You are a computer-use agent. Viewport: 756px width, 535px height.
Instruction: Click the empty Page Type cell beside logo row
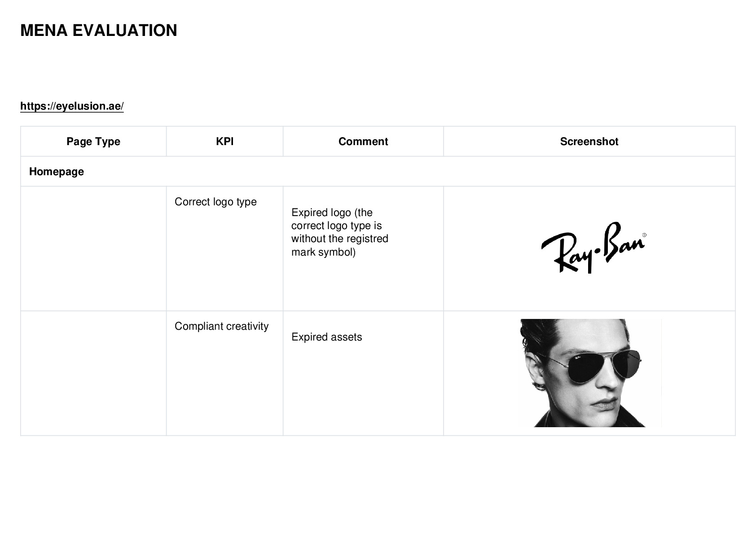click(93, 248)
